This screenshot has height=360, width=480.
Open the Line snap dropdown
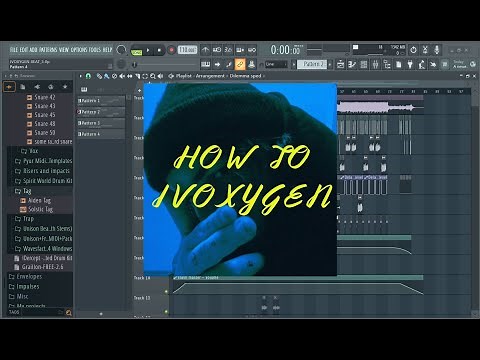[276, 64]
